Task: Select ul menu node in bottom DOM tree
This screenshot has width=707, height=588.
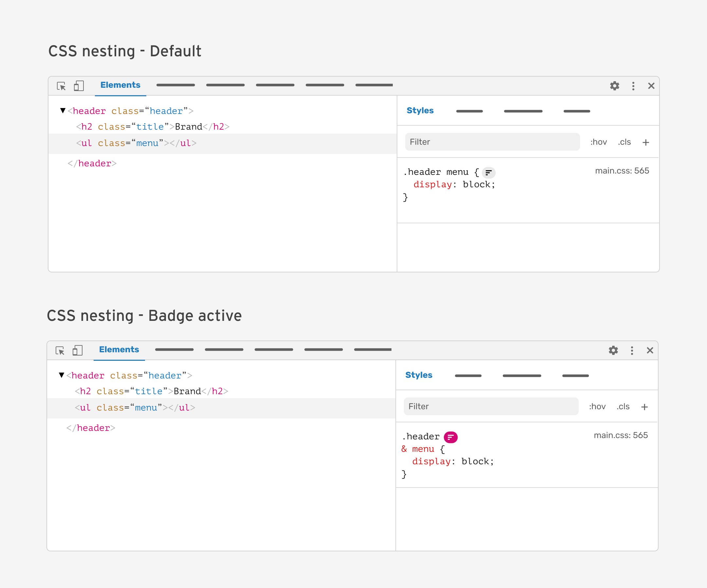Action: (135, 408)
